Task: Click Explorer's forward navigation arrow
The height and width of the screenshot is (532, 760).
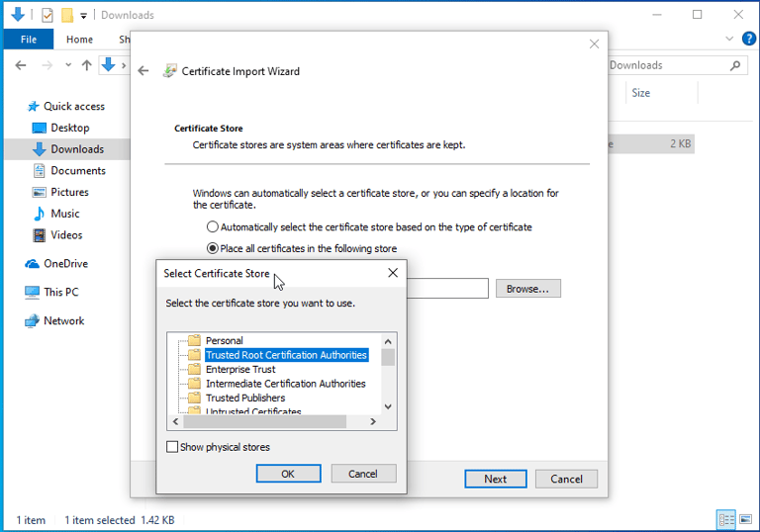Action: (x=47, y=65)
